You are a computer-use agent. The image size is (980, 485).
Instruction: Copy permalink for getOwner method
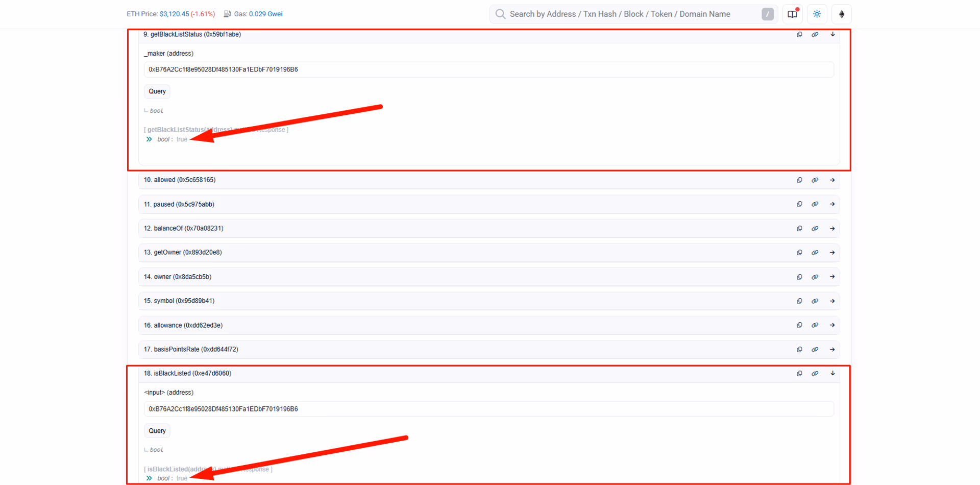pyautogui.click(x=815, y=253)
